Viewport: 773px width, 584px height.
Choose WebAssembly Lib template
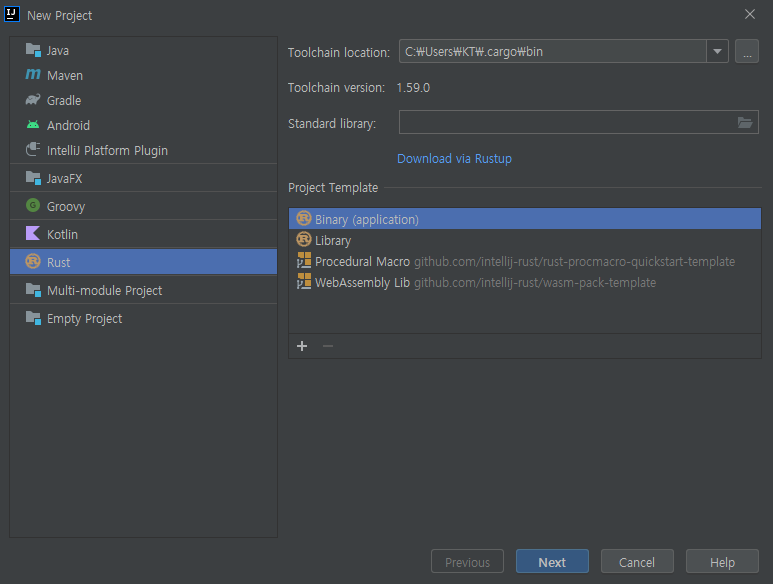[525, 282]
